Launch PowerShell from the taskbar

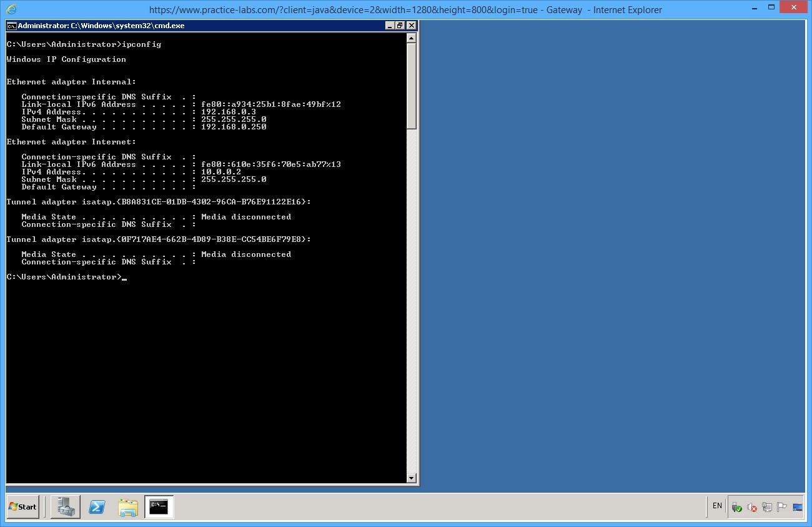[97, 506]
